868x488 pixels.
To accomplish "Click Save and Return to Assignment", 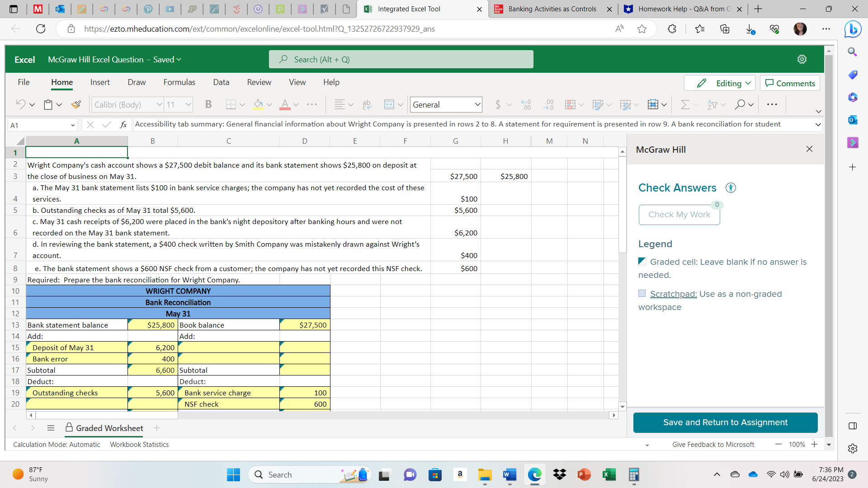I will click(x=725, y=422).
